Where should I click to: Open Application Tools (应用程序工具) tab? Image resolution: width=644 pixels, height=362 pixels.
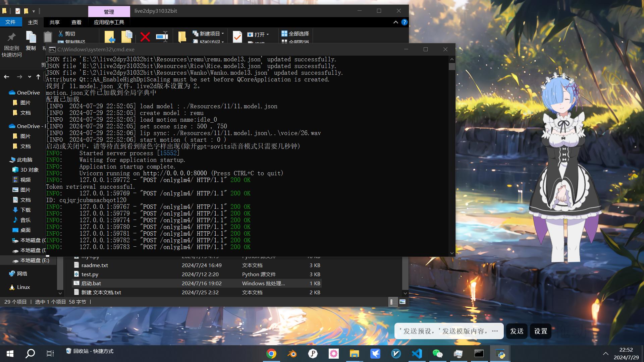tap(109, 22)
